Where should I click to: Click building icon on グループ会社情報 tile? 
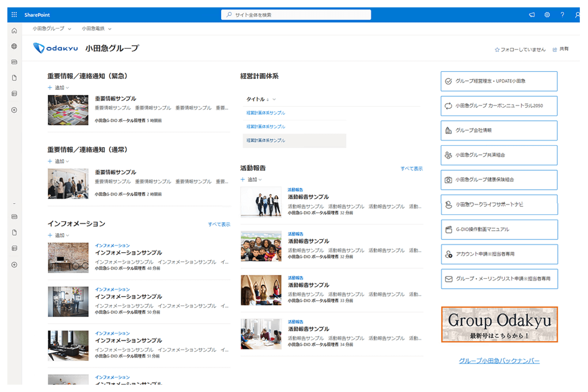(448, 130)
